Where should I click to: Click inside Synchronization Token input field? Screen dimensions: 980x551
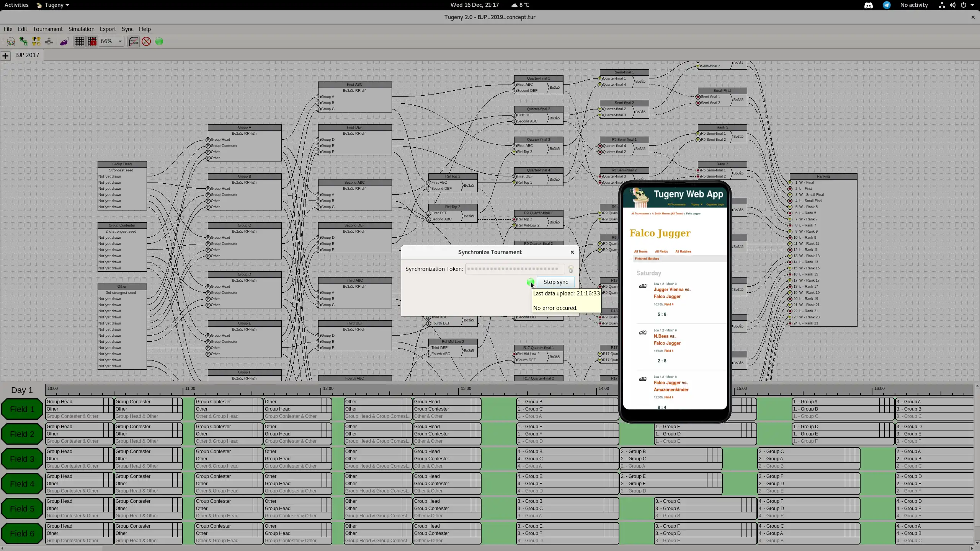point(515,269)
